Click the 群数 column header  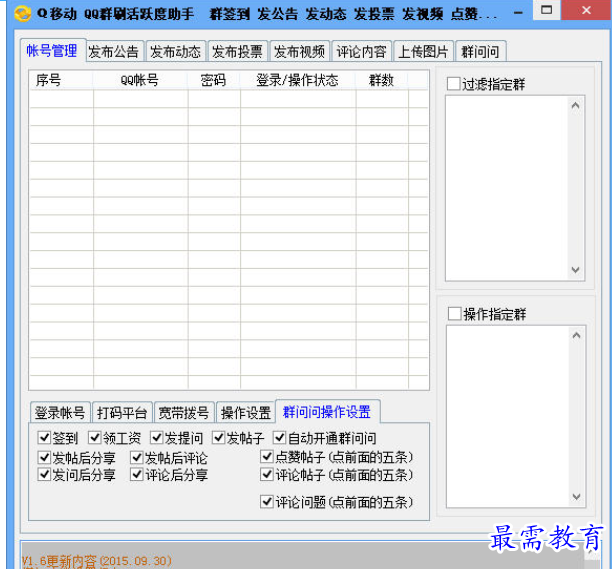(x=382, y=80)
